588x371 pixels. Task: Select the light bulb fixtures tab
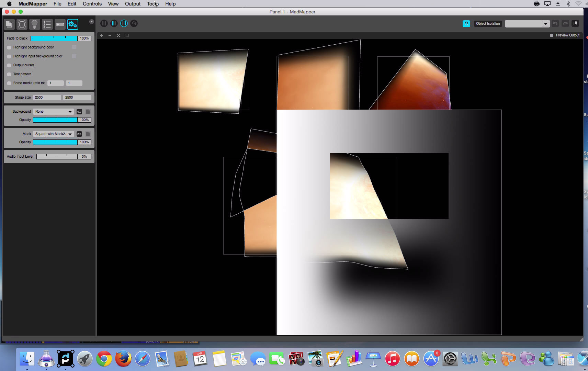pos(34,24)
